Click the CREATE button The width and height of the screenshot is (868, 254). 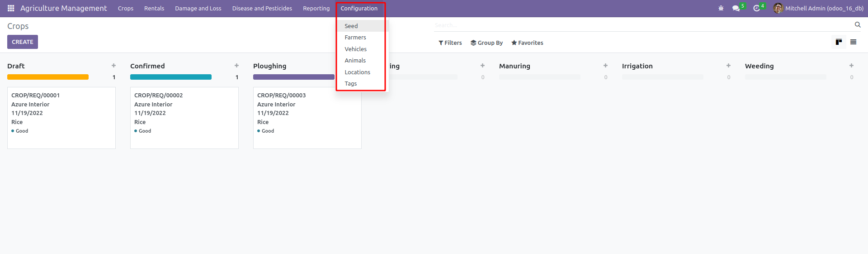pyautogui.click(x=23, y=42)
